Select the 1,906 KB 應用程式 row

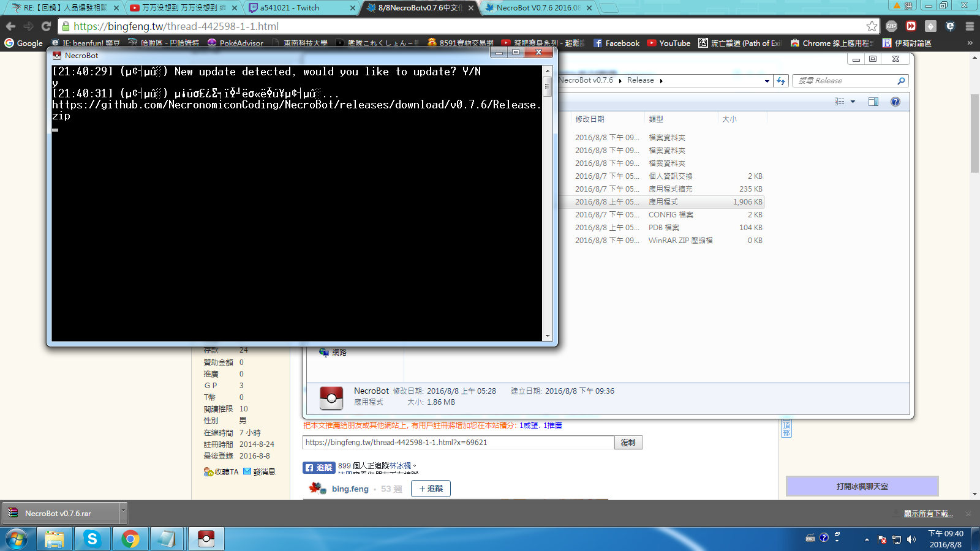661,201
